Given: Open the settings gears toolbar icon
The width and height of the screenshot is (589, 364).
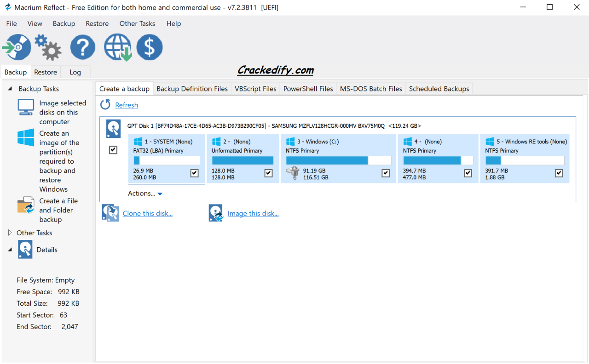Looking at the screenshot, I should [48, 47].
